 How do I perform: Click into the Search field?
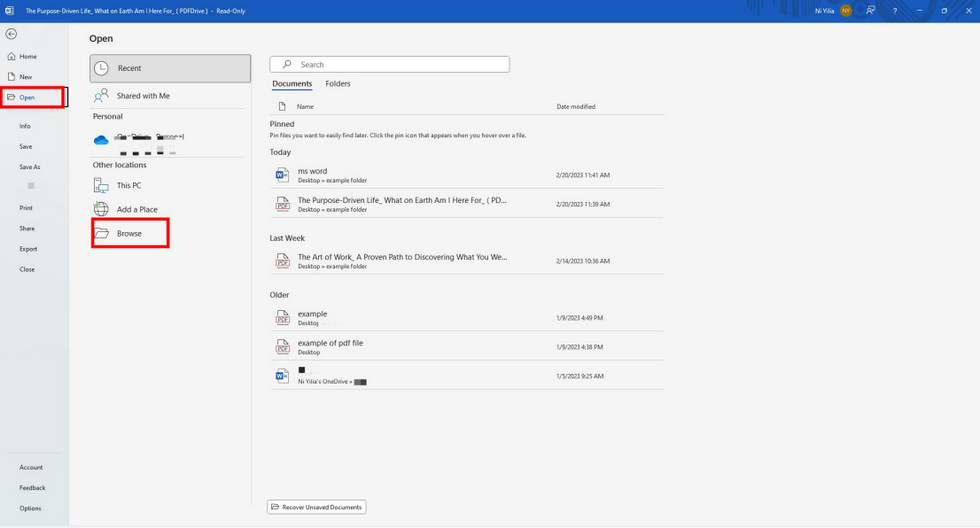pyautogui.click(x=389, y=64)
